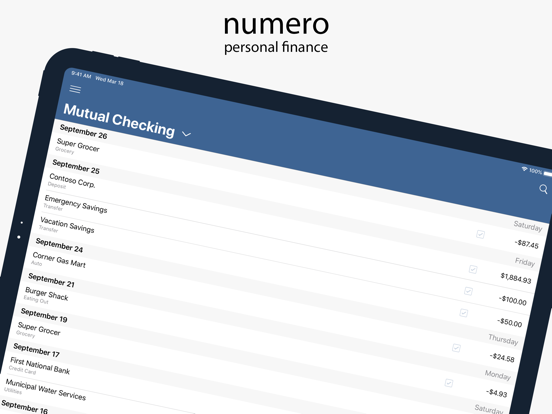Click the -$24.58 amount
This screenshot has height=414, width=552.
click(502, 357)
